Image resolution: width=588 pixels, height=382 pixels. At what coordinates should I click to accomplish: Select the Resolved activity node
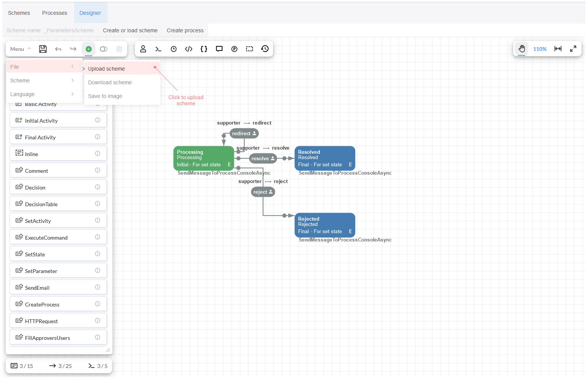point(325,158)
